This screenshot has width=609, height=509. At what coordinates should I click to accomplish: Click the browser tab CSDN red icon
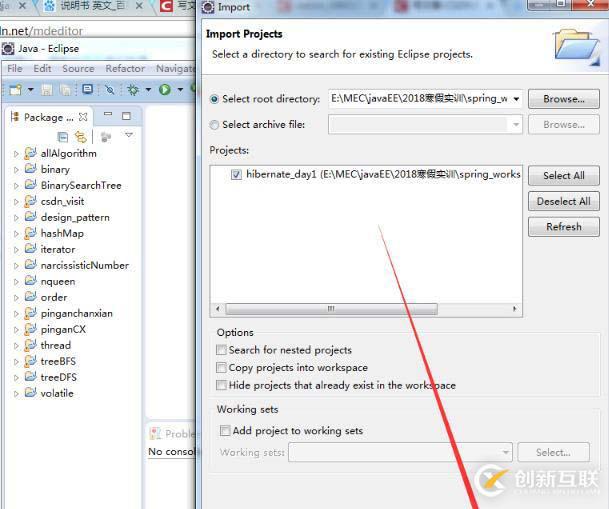(166, 5)
